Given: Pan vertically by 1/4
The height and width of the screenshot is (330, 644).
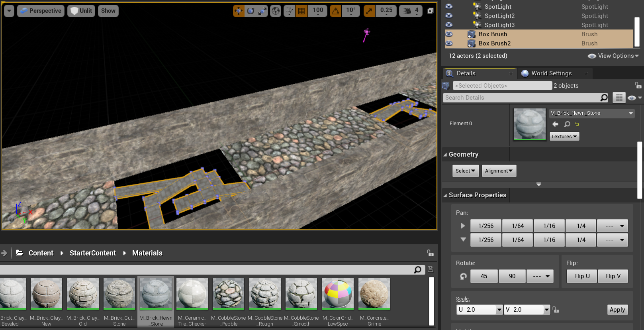Looking at the screenshot, I should (x=581, y=240).
